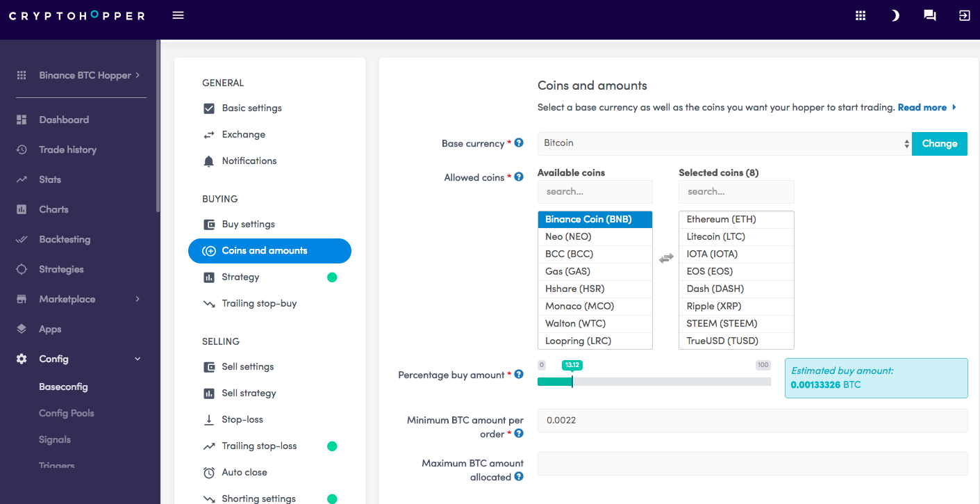Click the Apps layers icon

[x=22, y=329]
